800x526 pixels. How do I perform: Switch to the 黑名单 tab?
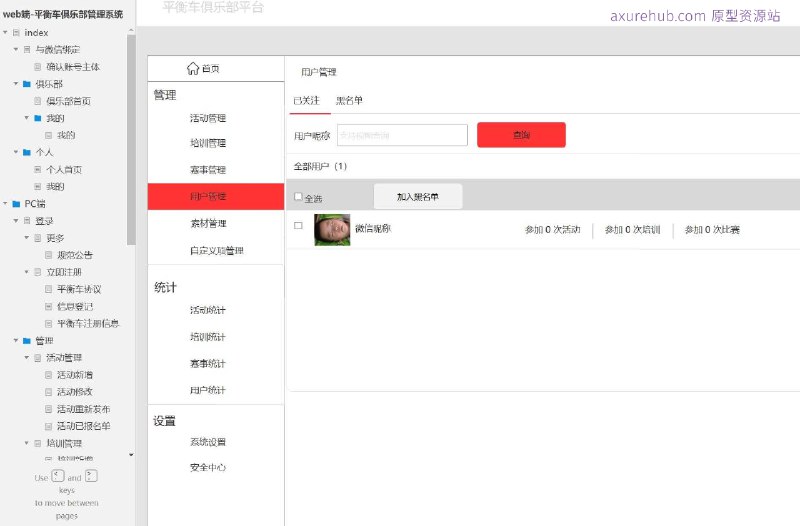[x=349, y=101]
